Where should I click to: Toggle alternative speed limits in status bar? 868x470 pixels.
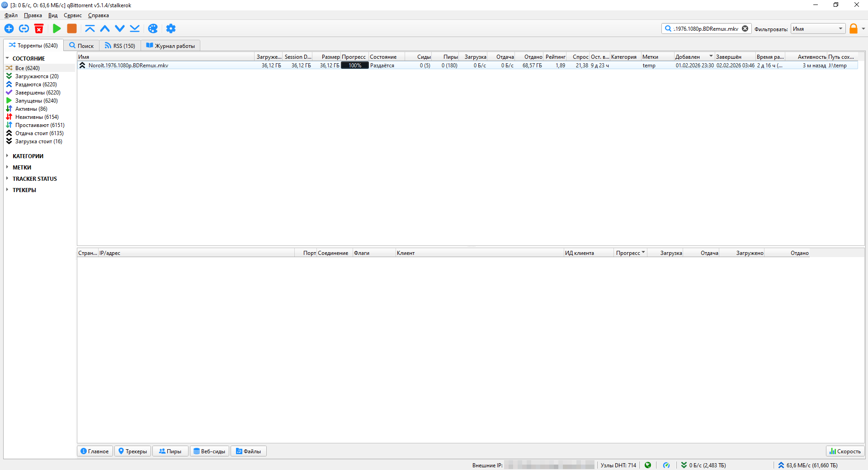666,465
